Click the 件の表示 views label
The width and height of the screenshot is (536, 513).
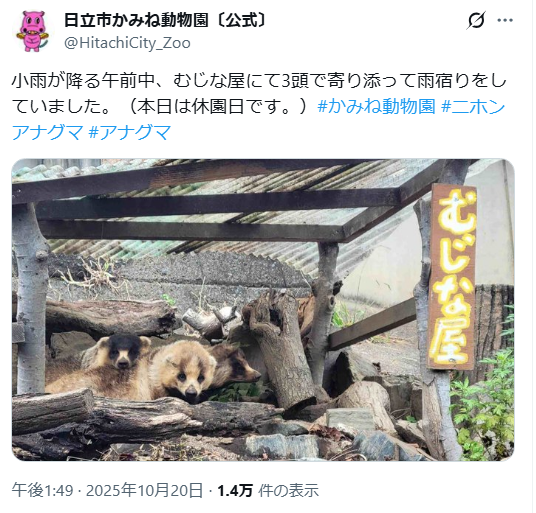[289, 490]
